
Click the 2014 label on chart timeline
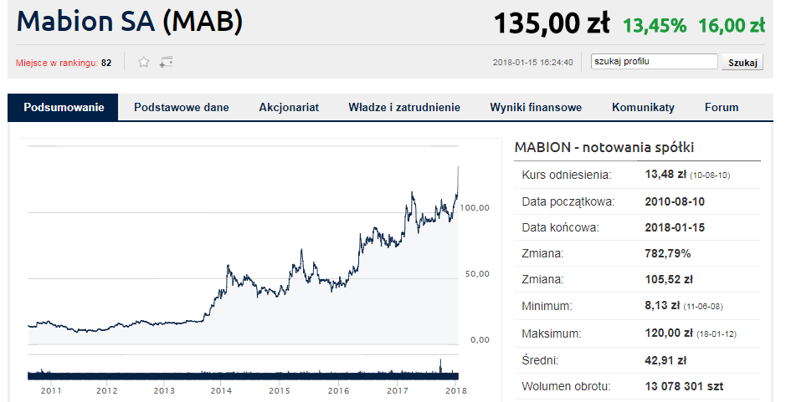click(x=221, y=390)
